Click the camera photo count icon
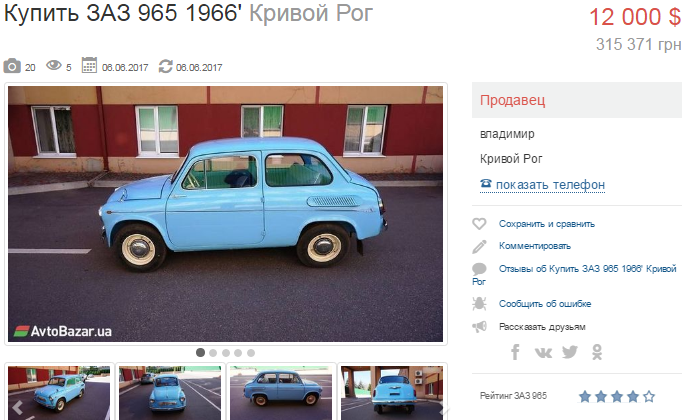This screenshot has height=420, width=690. (x=12, y=66)
